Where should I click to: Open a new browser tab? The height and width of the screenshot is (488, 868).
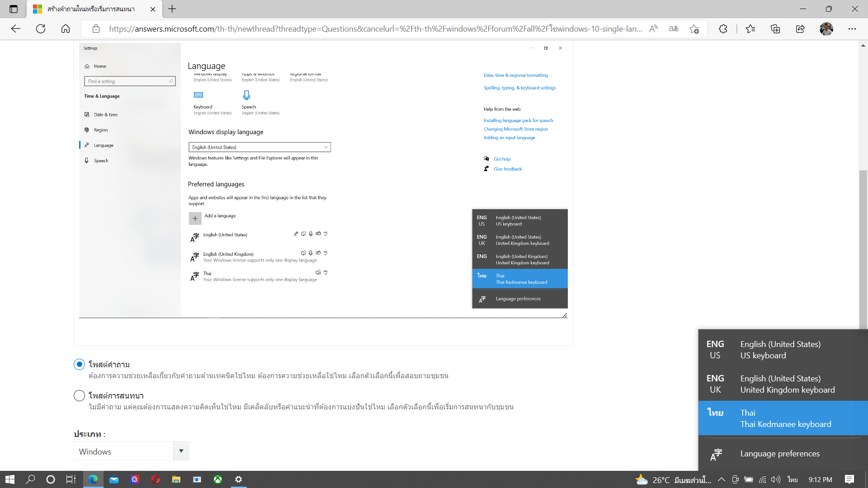click(172, 9)
